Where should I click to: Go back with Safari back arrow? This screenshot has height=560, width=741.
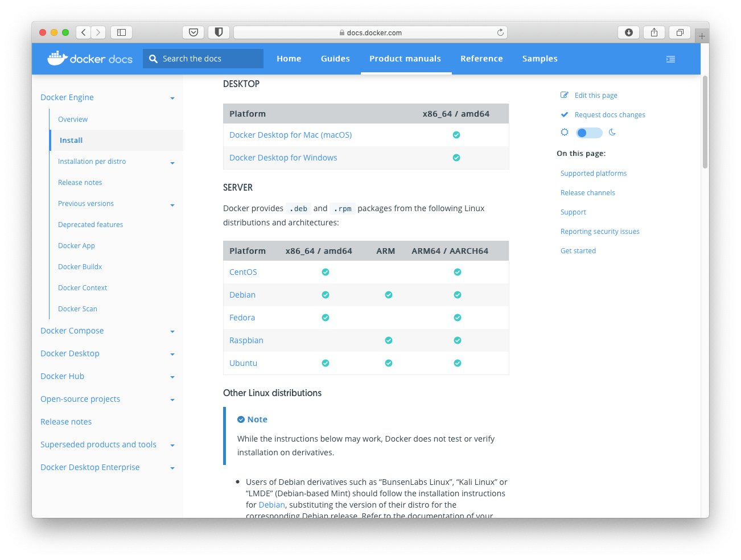coord(84,32)
